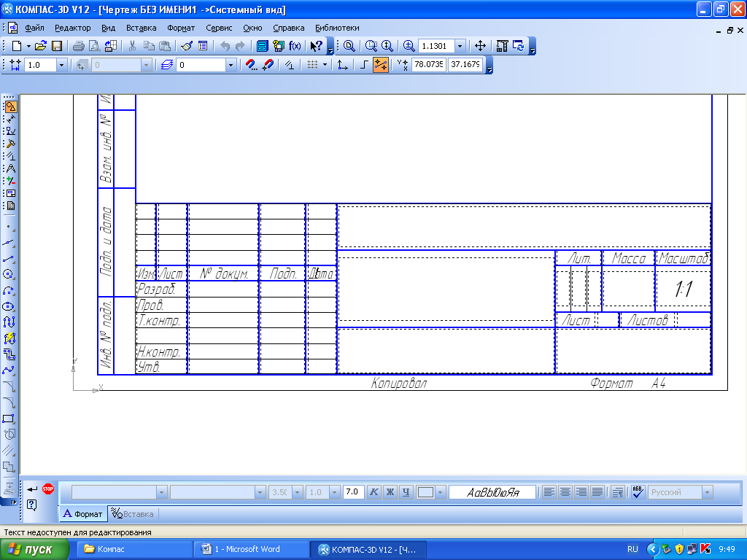Image resolution: width=747 pixels, height=560 pixels.
Task: Open snap settings magnet icon
Action: click(x=252, y=65)
